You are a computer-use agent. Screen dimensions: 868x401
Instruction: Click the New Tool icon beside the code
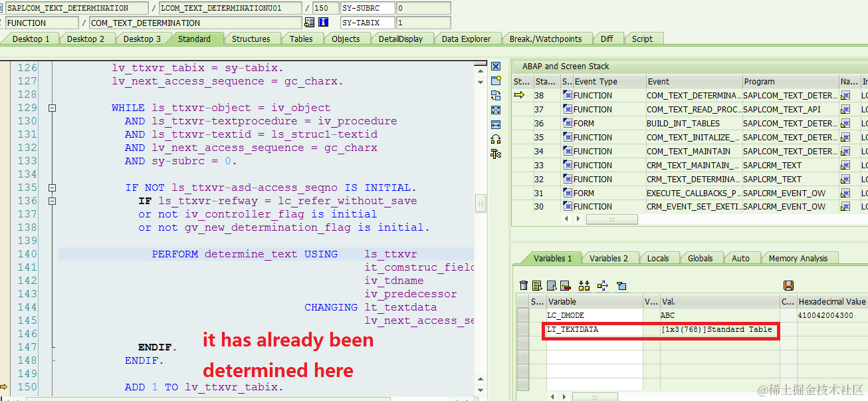496,80
